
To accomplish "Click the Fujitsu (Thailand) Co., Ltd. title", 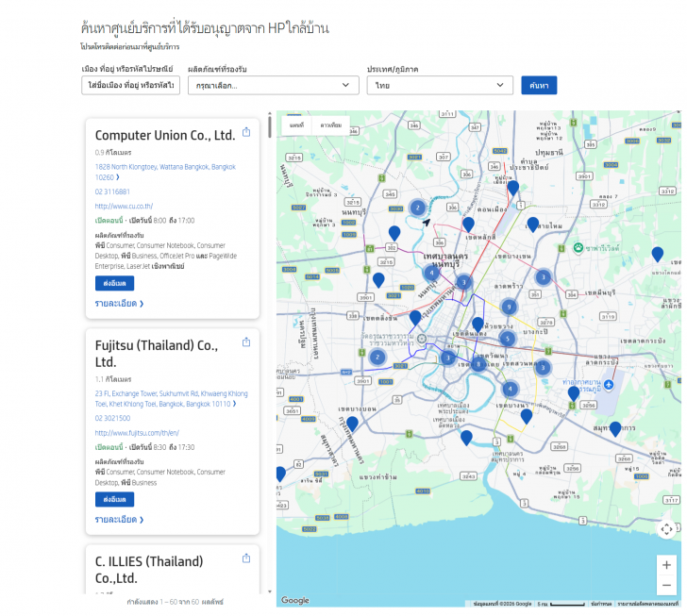I will tap(157, 354).
